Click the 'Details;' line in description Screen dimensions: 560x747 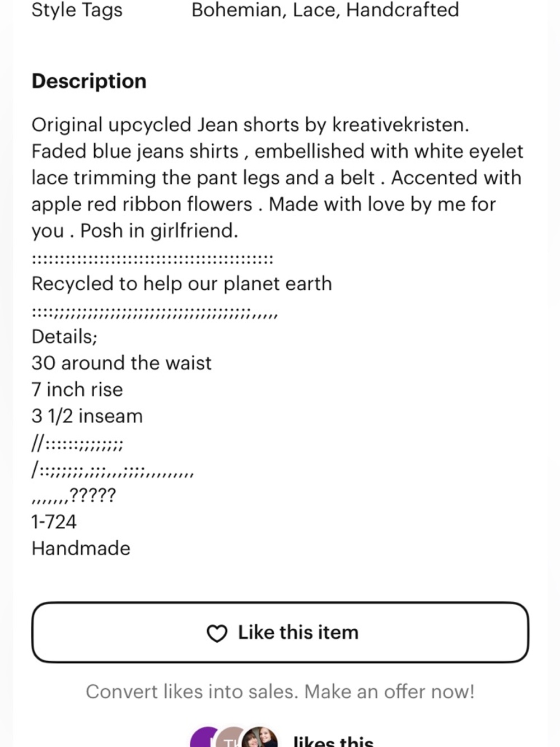click(x=64, y=337)
